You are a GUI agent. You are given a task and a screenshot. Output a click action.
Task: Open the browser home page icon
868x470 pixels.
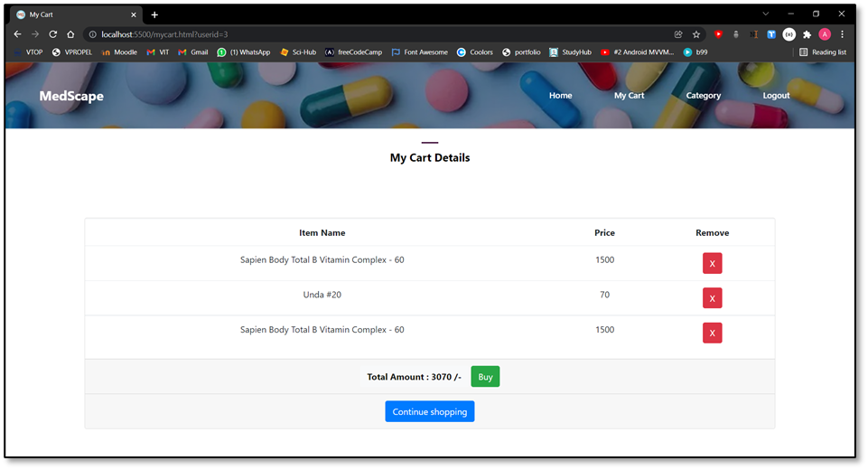pos(70,34)
